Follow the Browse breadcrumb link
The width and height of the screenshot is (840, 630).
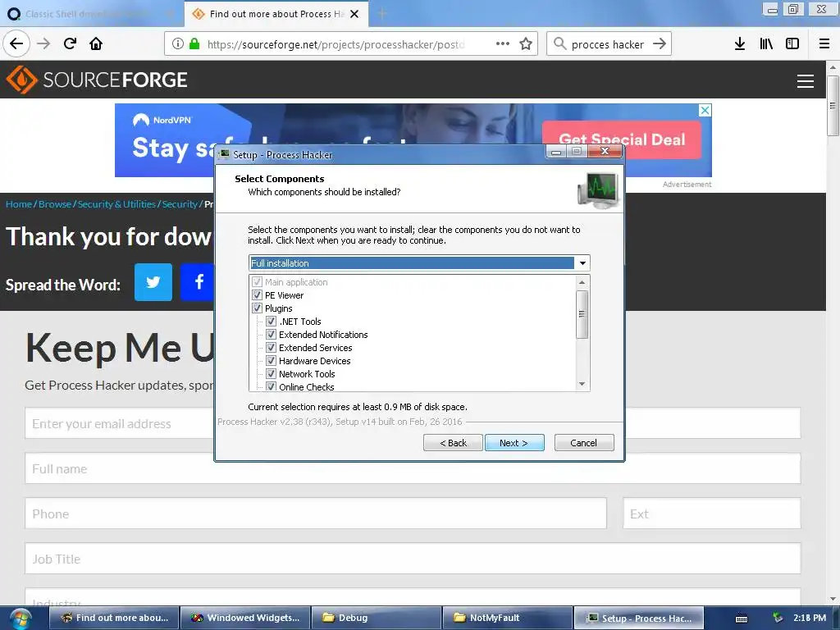coord(55,204)
